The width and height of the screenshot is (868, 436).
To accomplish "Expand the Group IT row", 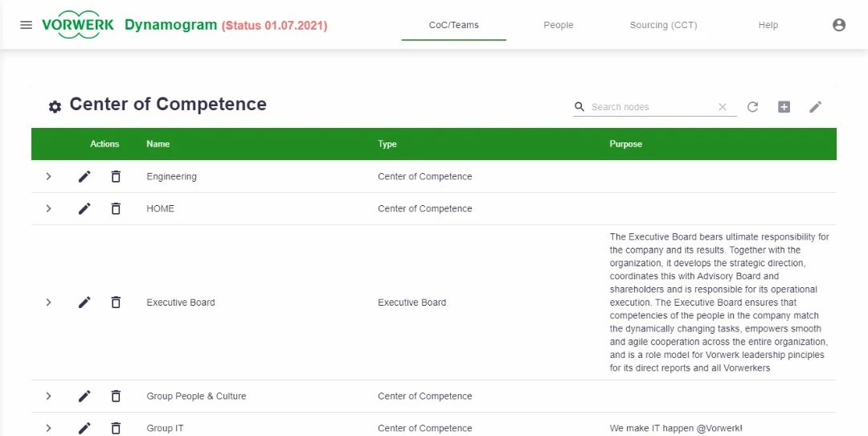I will (x=49, y=428).
